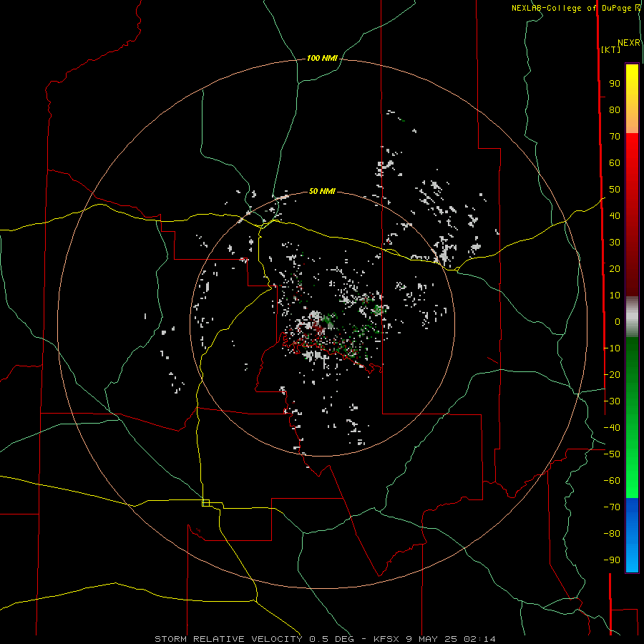Click the "-20" value on velocity scale
The height and width of the screenshot is (644, 644).
coord(612,375)
